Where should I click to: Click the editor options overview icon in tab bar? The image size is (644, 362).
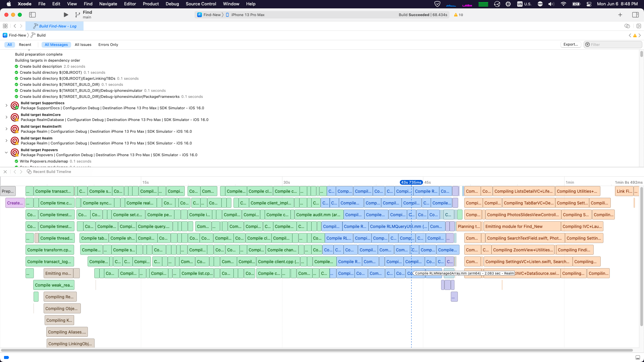5,26
